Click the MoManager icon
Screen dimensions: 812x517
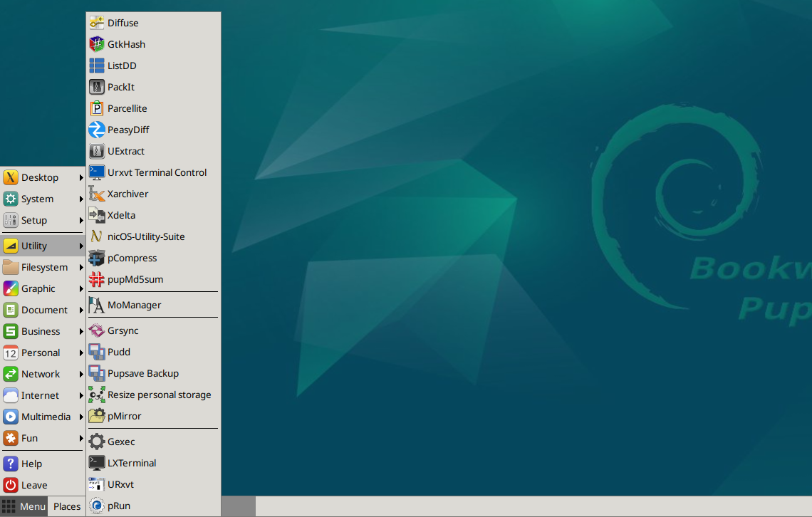[x=97, y=305]
